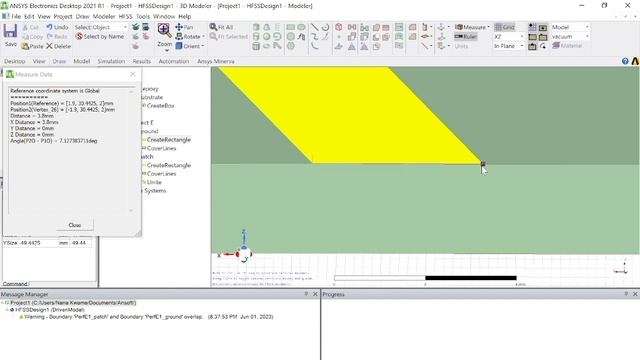
Task: Open Select by Name
Action: coord(100,36)
